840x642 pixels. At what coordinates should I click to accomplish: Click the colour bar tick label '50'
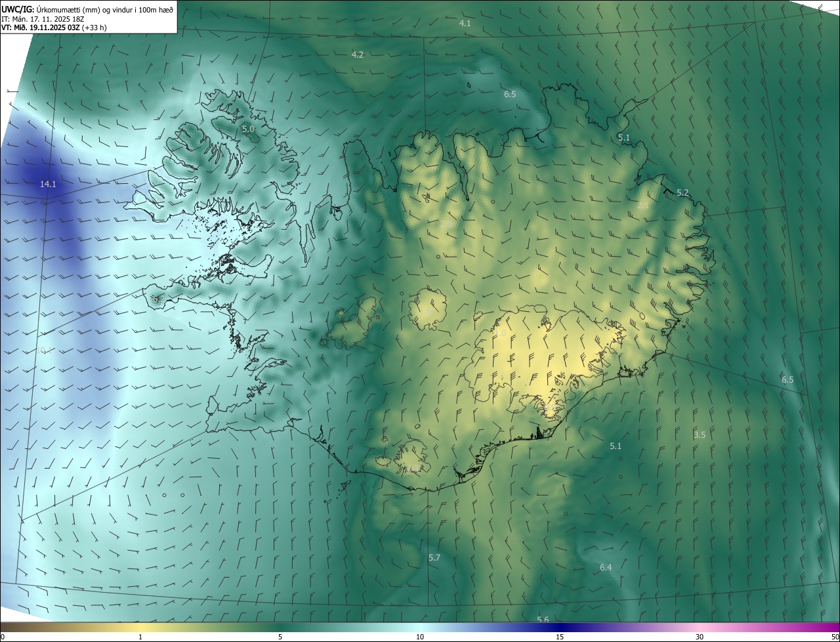point(835,637)
